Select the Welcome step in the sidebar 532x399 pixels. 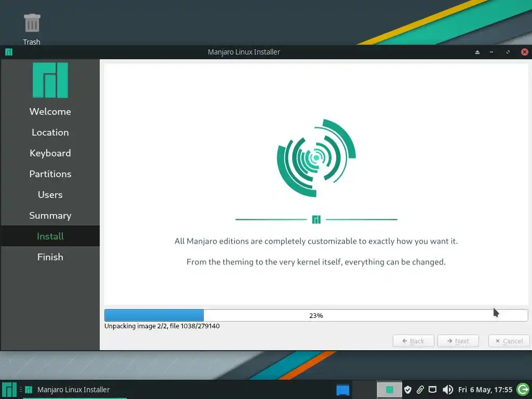50,112
